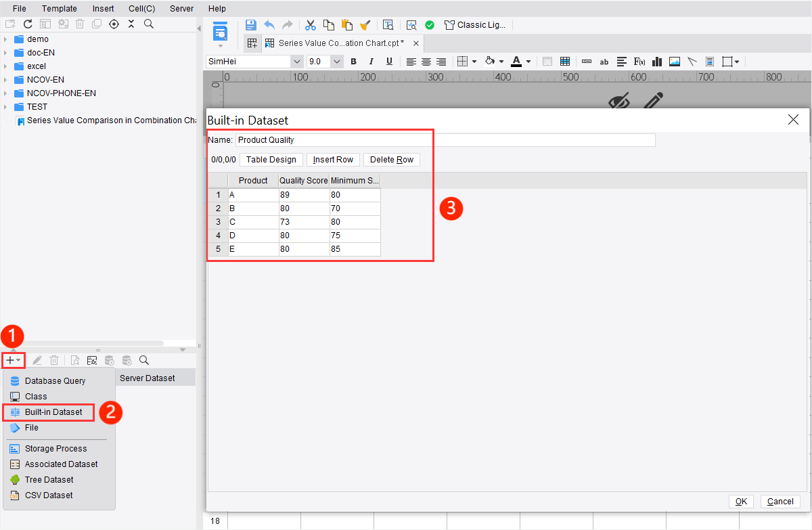
Task: Click the Insert Row button
Action: [333, 159]
